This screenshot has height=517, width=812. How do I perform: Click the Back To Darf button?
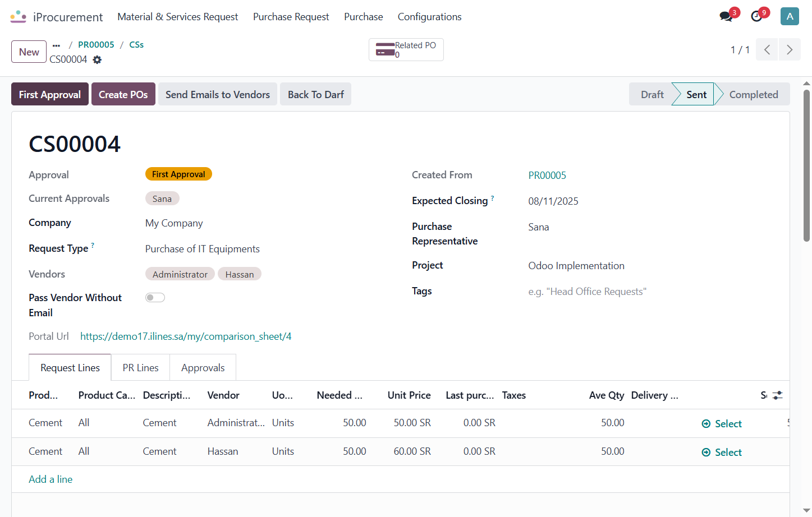[316, 94]
